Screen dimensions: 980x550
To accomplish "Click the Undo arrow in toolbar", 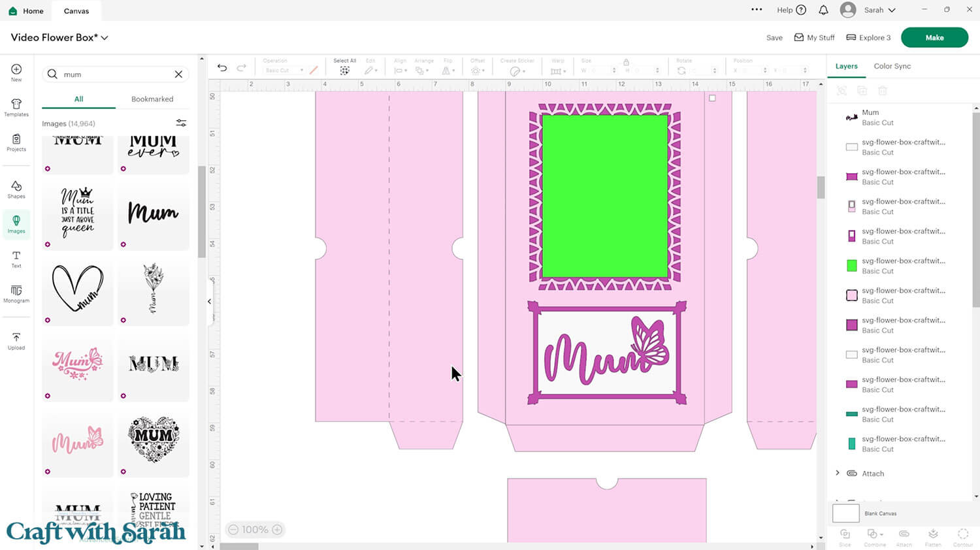I will click(x=222, y=68).
